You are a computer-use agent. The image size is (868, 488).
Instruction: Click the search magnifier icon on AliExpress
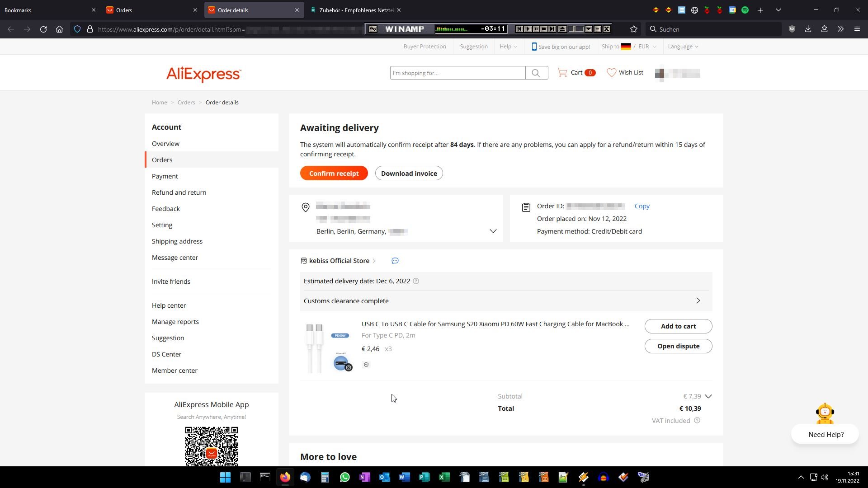pos(536,73)
